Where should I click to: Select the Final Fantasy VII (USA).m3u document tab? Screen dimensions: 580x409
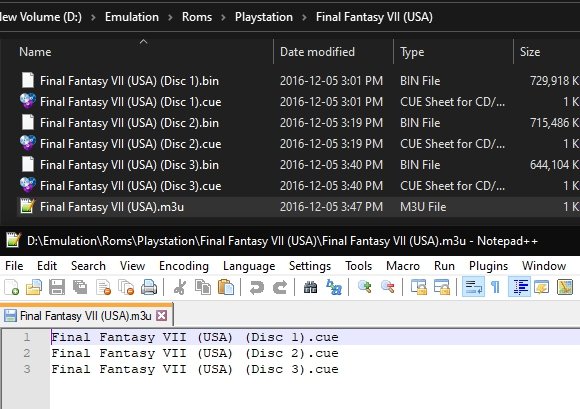(x=86, y=316)
